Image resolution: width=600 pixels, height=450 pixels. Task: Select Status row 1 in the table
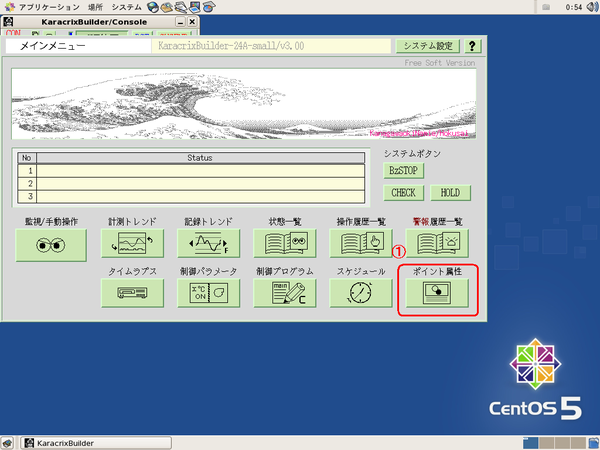pos(191,171)
